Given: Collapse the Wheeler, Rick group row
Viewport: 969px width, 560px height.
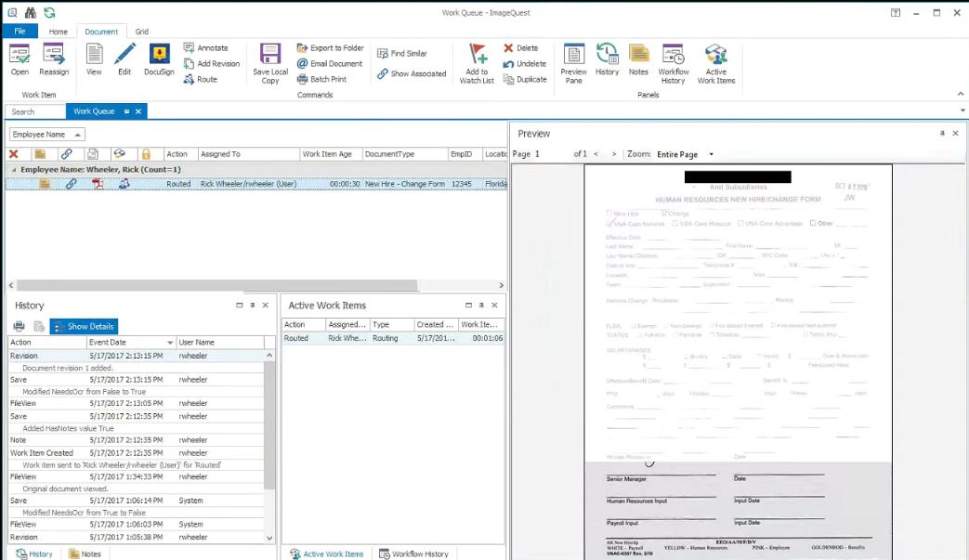Looking at the screenshot, I should coord(14,169).
